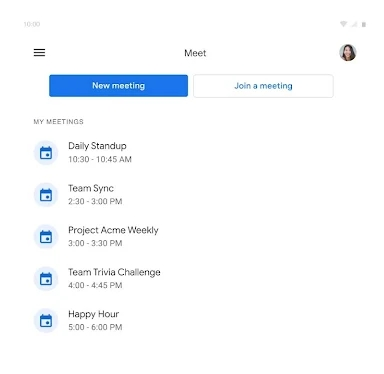Start a New meeting

(118, 86)
